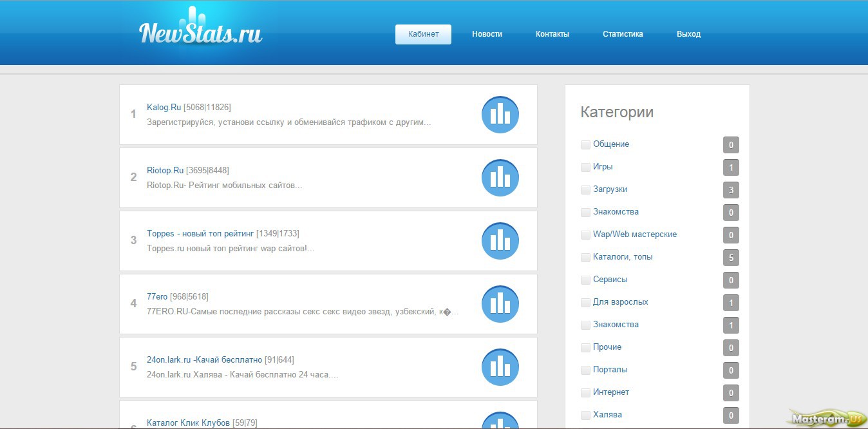Click the stats text [1349|1733]
868x429 pixels.
[278, 234]
